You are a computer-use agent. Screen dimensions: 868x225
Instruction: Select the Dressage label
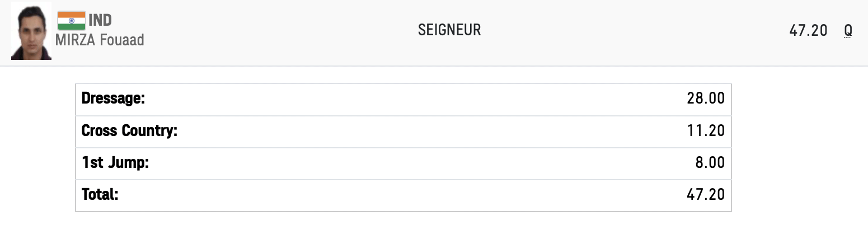pyautogui.click(x=113, y=99)
